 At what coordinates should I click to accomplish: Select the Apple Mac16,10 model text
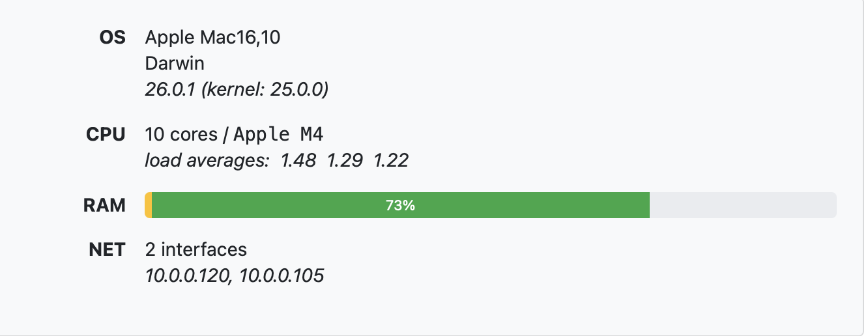(x=212, y=38)
